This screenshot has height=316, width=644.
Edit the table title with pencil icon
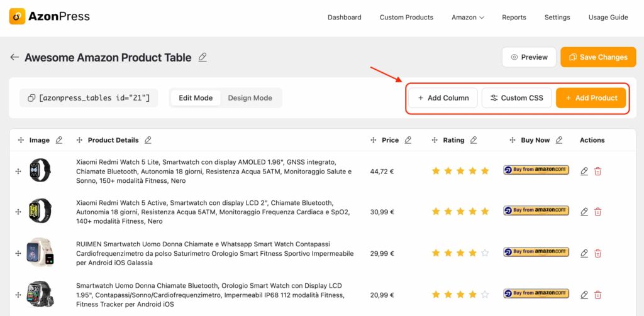click(x=203, y=57)
